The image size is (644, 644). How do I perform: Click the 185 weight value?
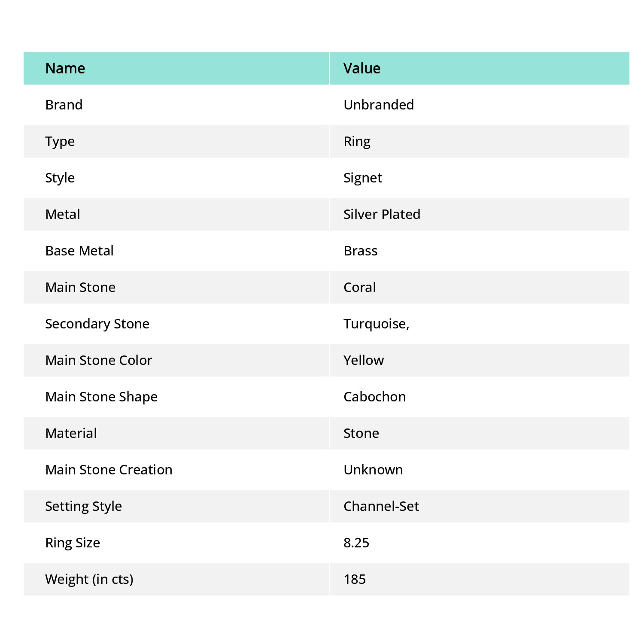pyautogui.click(x=355, y=579)
